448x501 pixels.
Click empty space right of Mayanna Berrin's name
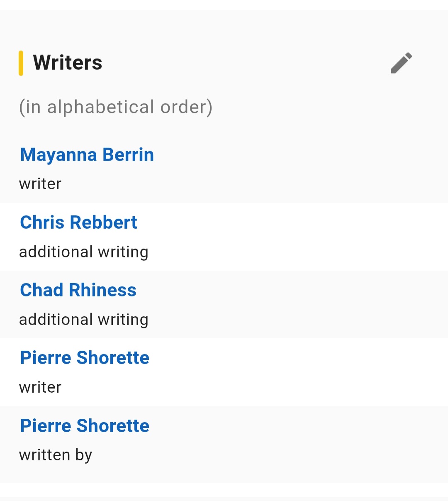tap(290, 155)
